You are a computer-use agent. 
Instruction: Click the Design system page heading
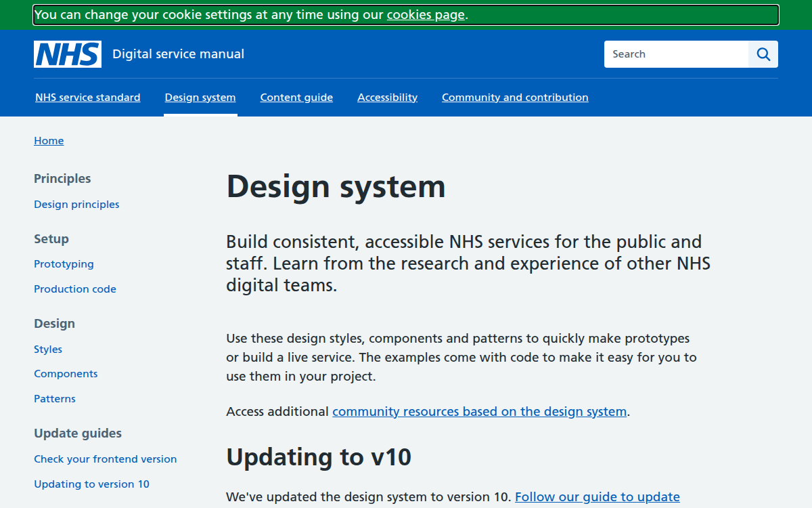336,186
